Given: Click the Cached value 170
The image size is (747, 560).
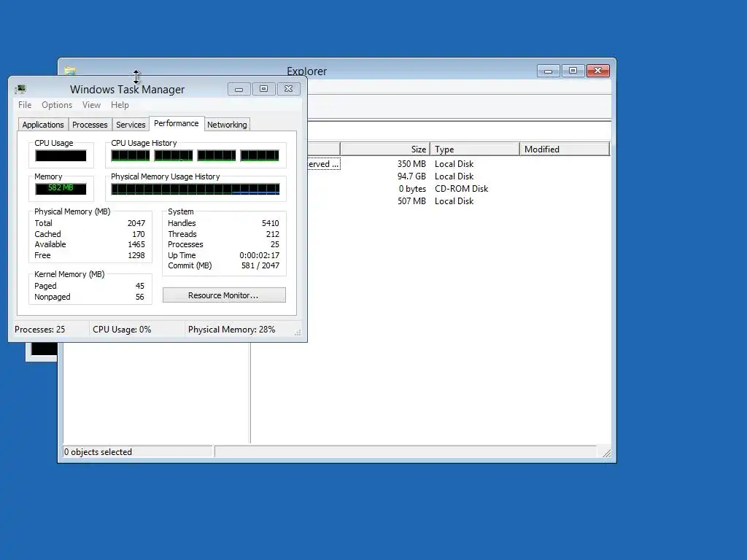Looking at the screenshot, I should click(138, 234).
